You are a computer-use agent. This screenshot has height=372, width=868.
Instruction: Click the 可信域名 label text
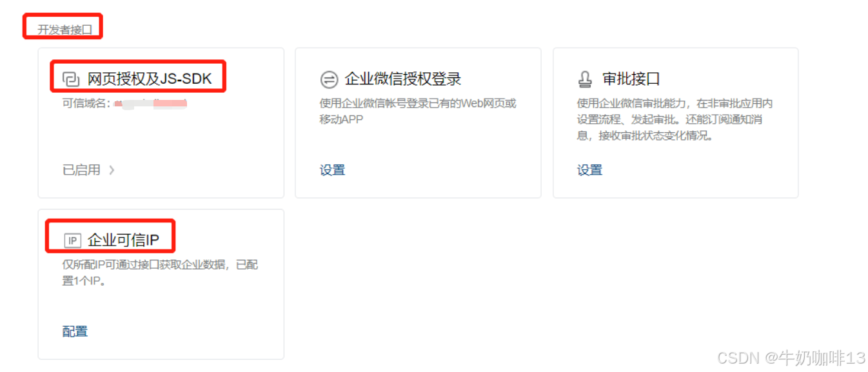click(x=85, y=103)
